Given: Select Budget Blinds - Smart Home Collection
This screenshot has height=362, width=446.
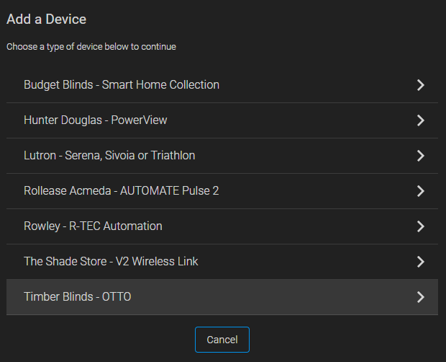Looking at the screenshot, I should tap(222, 85).
